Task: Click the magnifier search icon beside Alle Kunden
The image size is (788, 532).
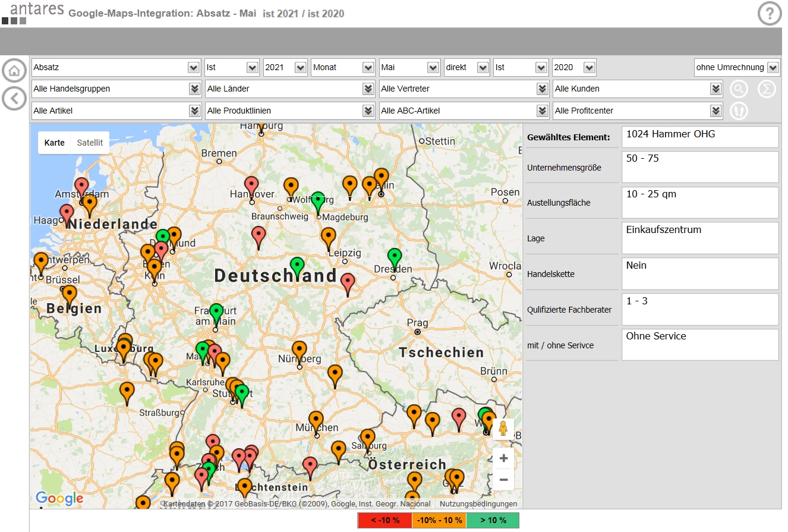Action: point(739,89)
